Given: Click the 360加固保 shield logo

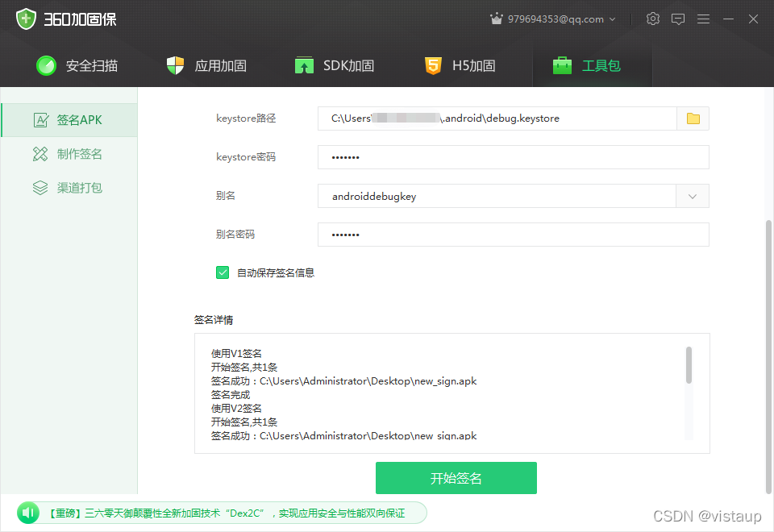Looking at the screenshot, I should coord(26,19).
